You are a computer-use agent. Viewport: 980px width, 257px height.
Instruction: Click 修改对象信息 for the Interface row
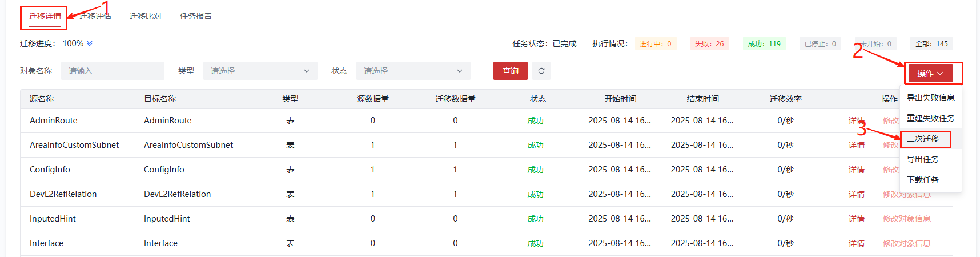(x=906, y=243)
